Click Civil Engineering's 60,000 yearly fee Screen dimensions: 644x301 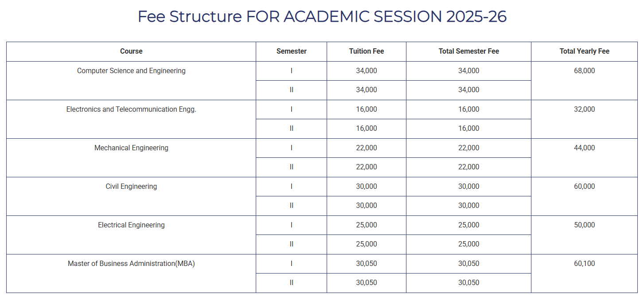[584, 187]
